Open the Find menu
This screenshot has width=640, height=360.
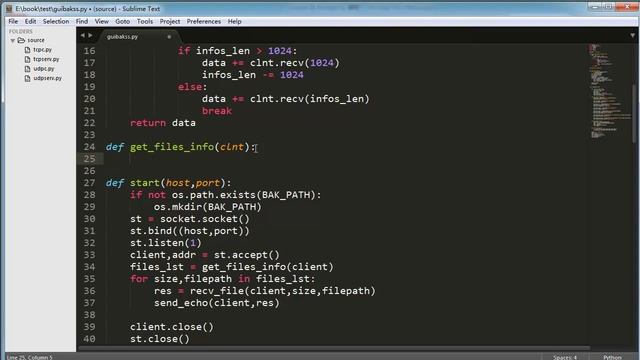pos(82,21)
